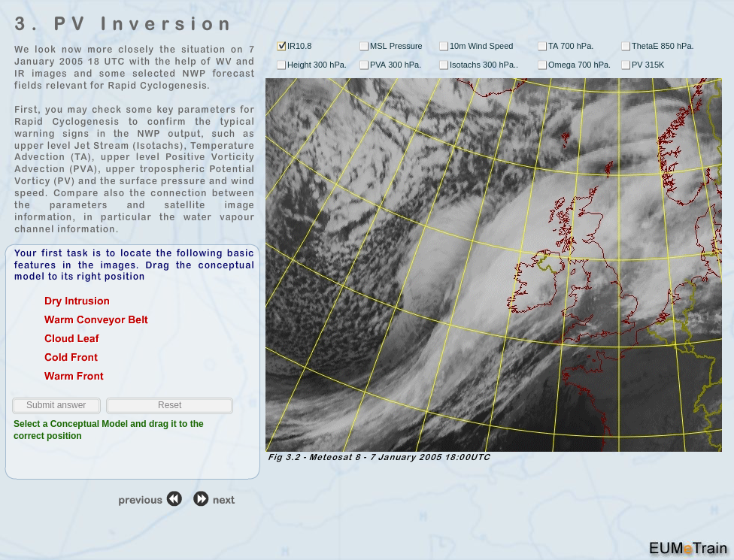This screenshot has width=734, height=560.
Task: Select the Cloud Leaf label
Action: tap(71, 339)
